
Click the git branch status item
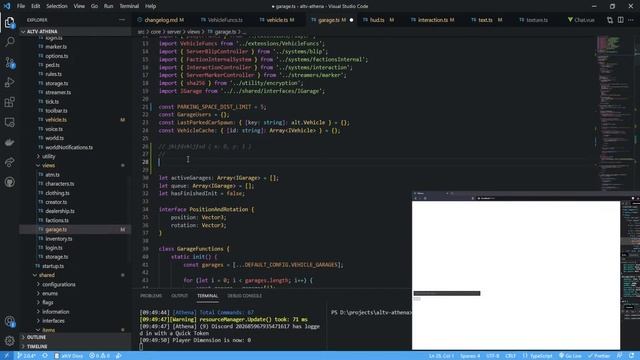(x=26, y=356)
